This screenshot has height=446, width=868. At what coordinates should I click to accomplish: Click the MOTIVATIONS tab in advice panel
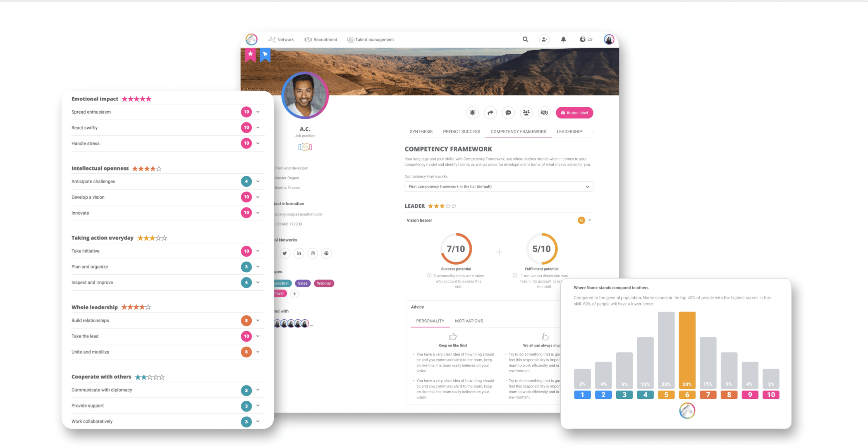469,321
